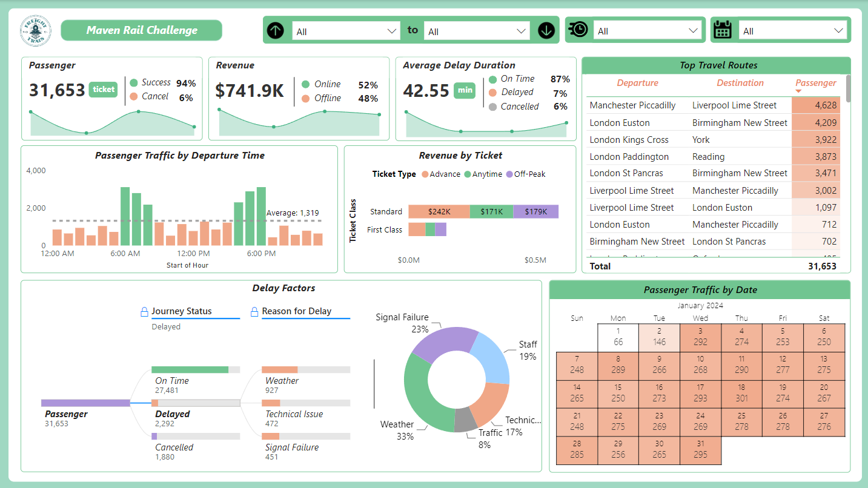This screenshot has width=868, height=488.
Task: Click the speeding clock filter icon
Action: click(x=578, y=29)
